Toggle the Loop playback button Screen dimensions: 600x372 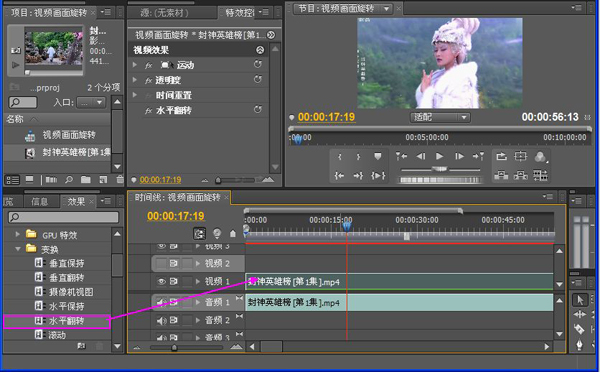coord(501,156)
